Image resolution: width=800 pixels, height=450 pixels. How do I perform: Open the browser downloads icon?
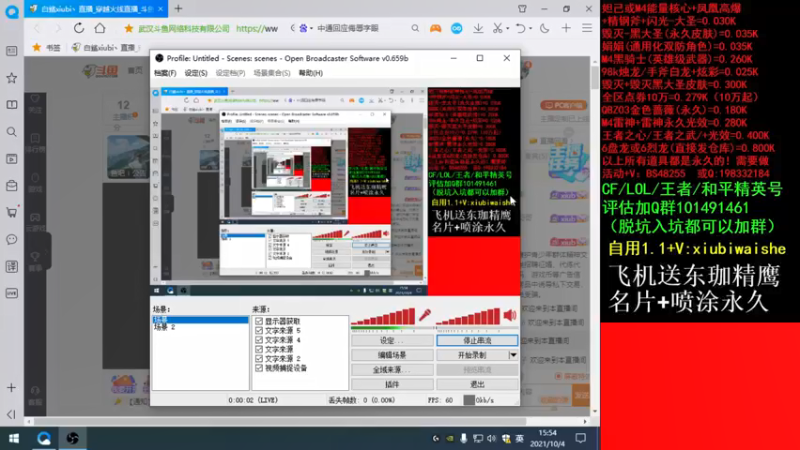pos(478,29)
